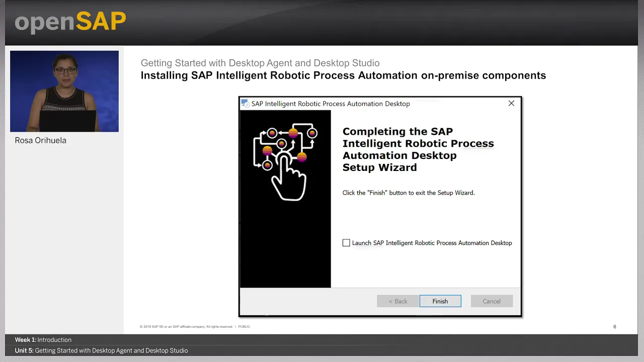Image resolution: width=644 pixels, height=362 pixels.
Task: Click the dialog title 'SAP Intelligent Robotic Process Automation Desktop'
Action: click(331, 104)
